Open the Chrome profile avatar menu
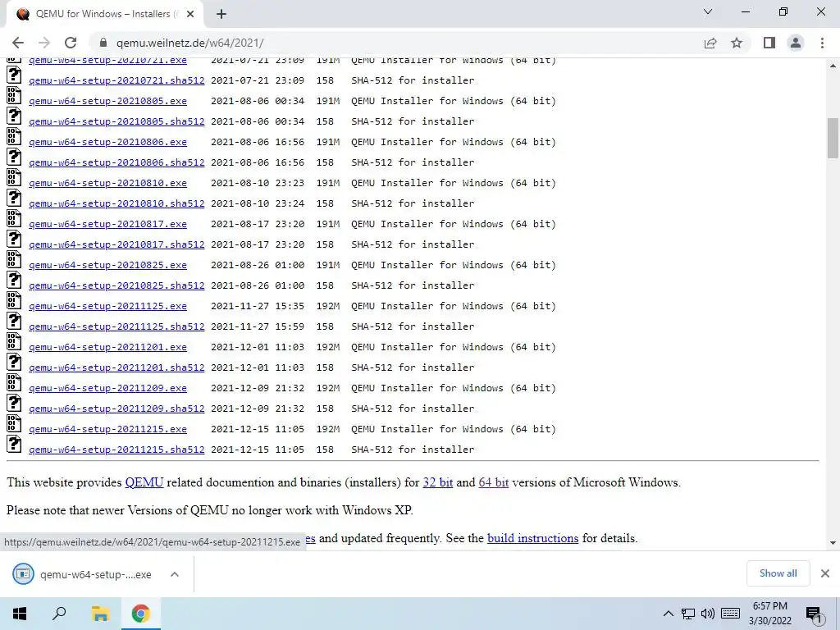This screenshot has height=630, width=840. point(796,43)
